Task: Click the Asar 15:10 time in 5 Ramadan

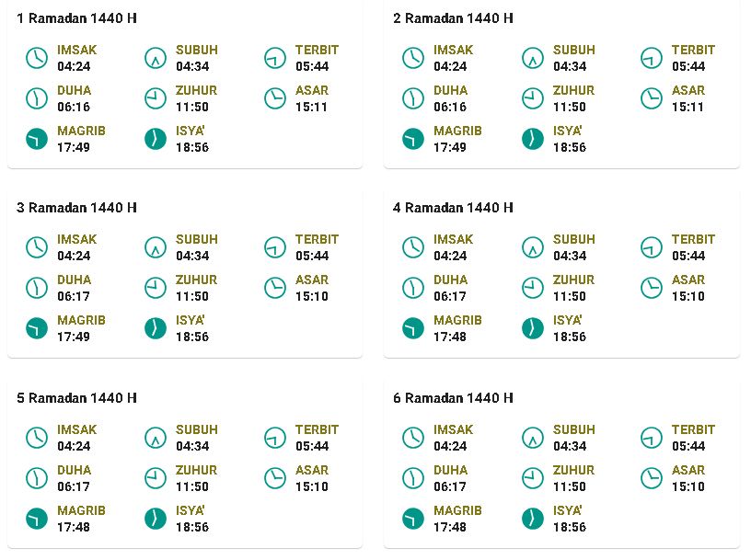Action: pos(312,486)
